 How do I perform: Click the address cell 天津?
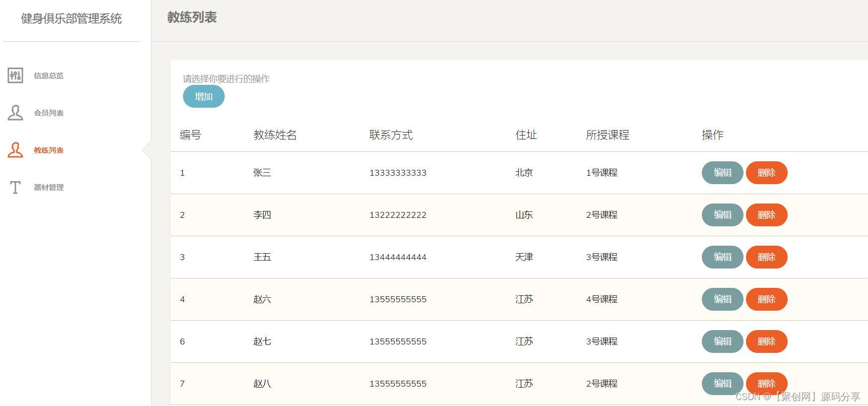click(524, 257)
